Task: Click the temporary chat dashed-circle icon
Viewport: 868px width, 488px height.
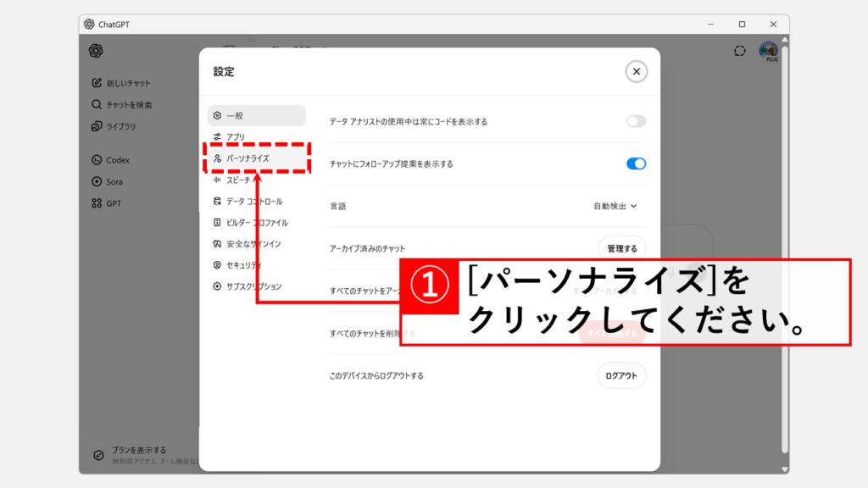Action: (739, 51)
